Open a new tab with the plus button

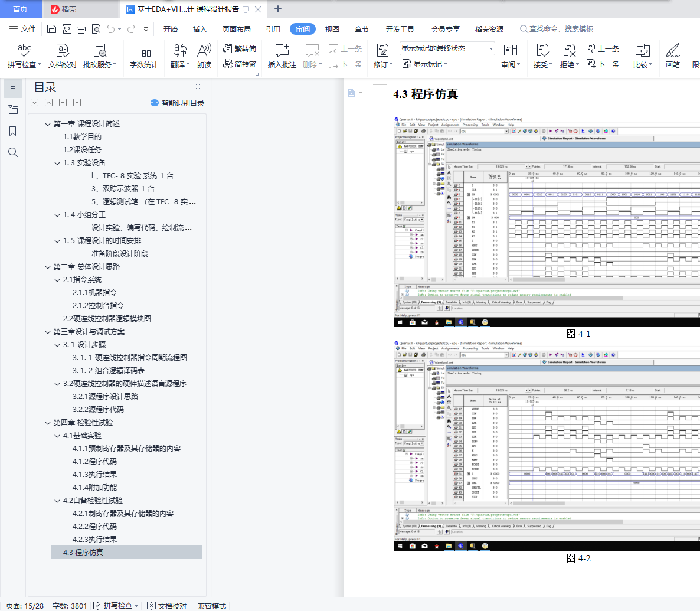tap(277, 9)
